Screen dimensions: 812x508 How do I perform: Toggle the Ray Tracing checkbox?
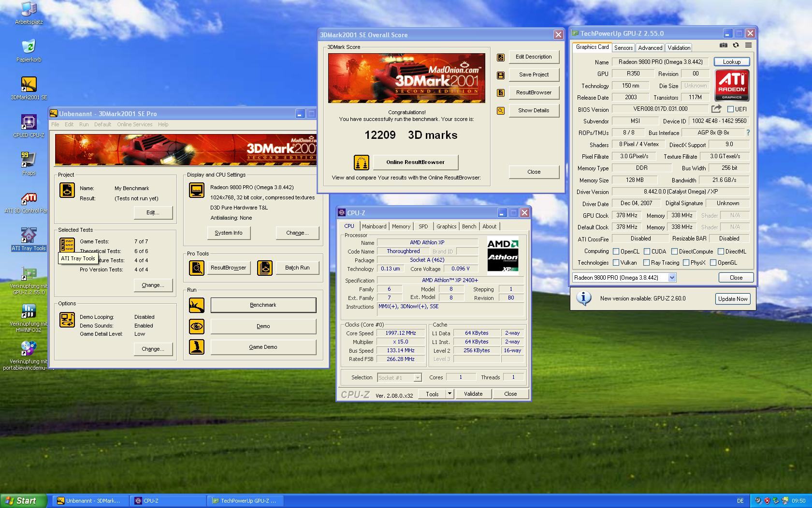(x=647, y=263)
